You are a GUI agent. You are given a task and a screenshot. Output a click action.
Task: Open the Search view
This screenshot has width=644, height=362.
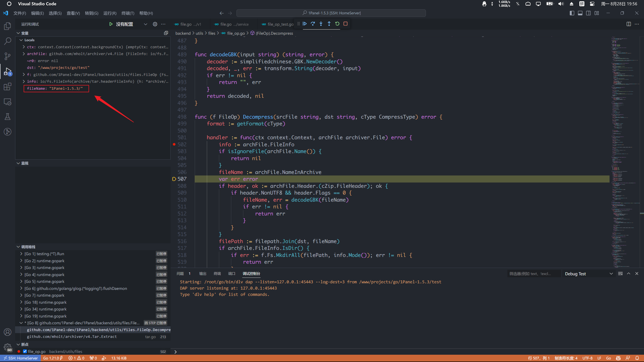[x=7, y=41]
